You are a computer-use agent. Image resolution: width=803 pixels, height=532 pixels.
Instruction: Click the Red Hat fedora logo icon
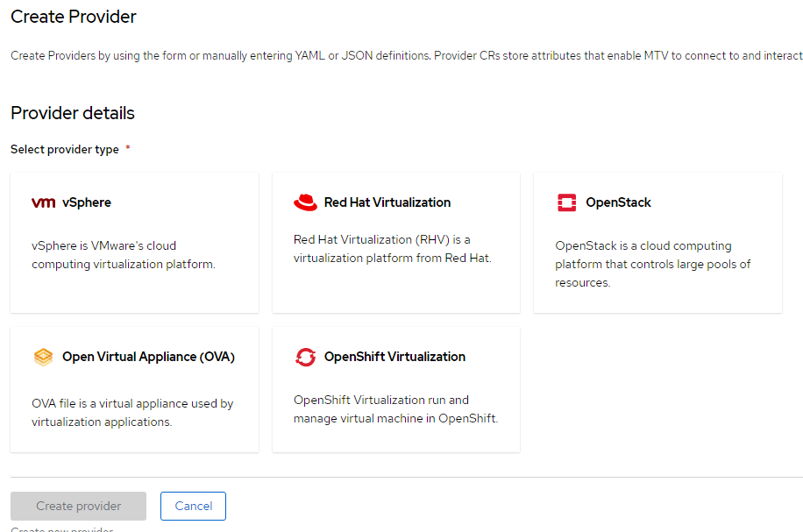[x=305, y=202]
